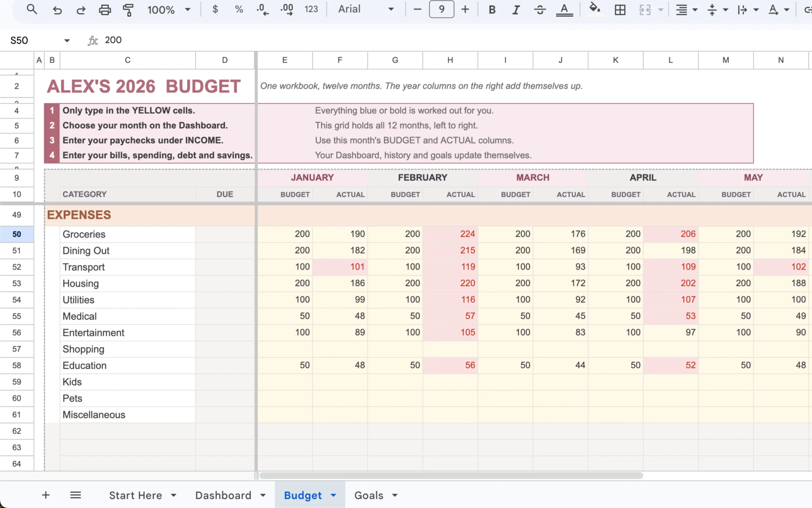
Task: Click the name box showing S50
Action: 19,40
